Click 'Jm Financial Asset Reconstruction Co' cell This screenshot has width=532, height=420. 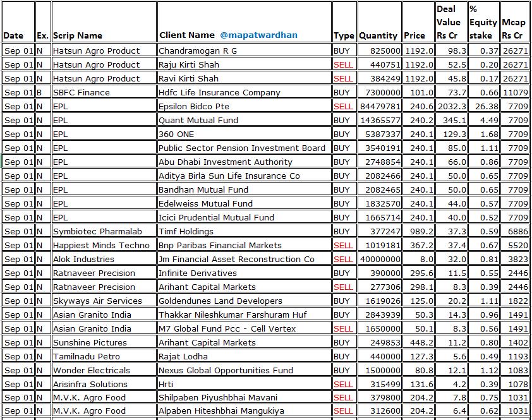(245, 259)
